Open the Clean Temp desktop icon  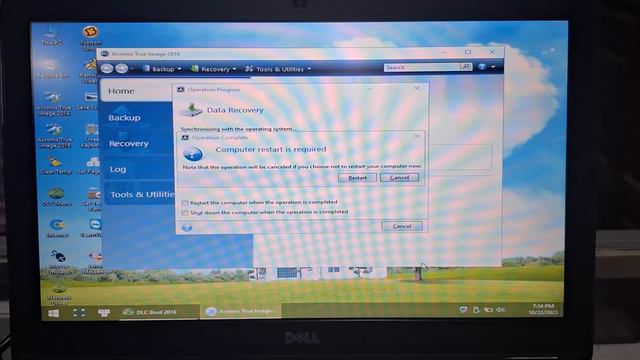click(x=56, y=165)
